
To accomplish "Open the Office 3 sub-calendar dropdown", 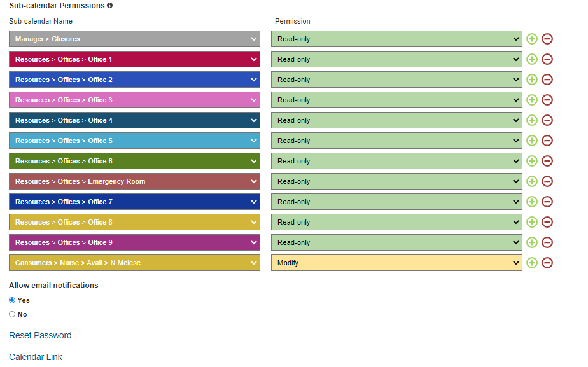I will point(135,100).
